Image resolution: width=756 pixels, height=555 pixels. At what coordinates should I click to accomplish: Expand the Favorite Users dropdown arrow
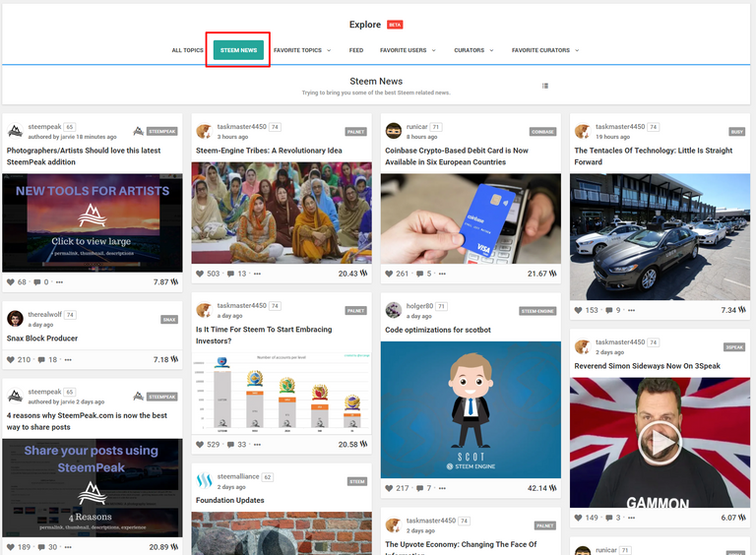[433, 50]
